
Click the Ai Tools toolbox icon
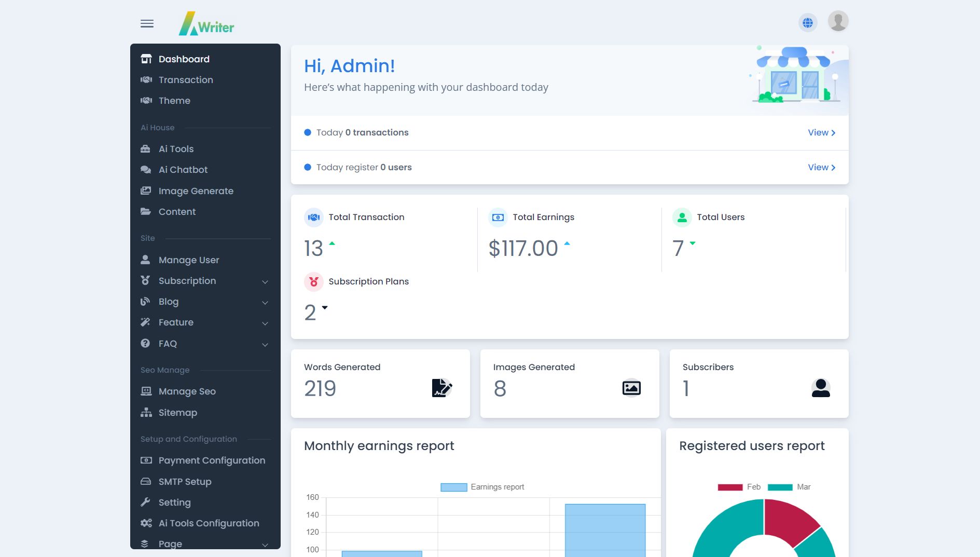click(146, 149)
